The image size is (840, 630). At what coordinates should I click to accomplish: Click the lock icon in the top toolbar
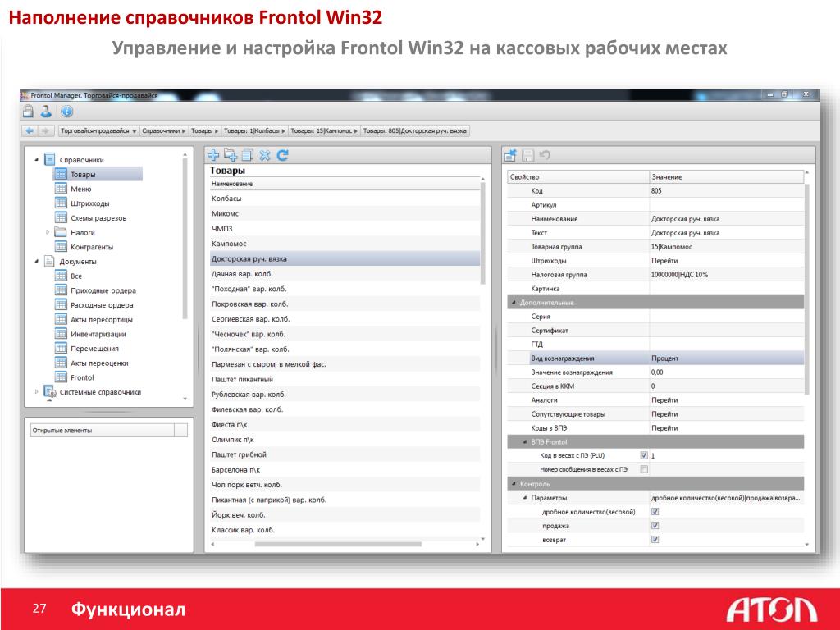click(x=29, y=112)
